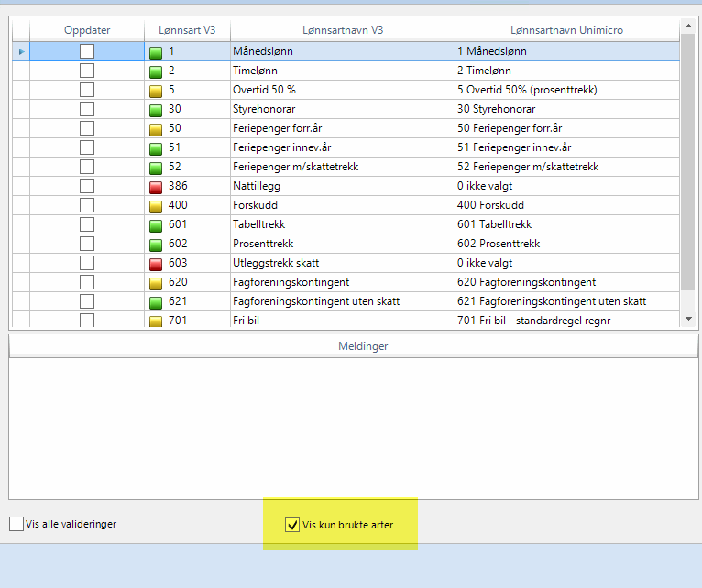The image size is (702, 588).
Task: Tick Oppdater checkbox for Månedslønn row
Action: pos(87,51)
